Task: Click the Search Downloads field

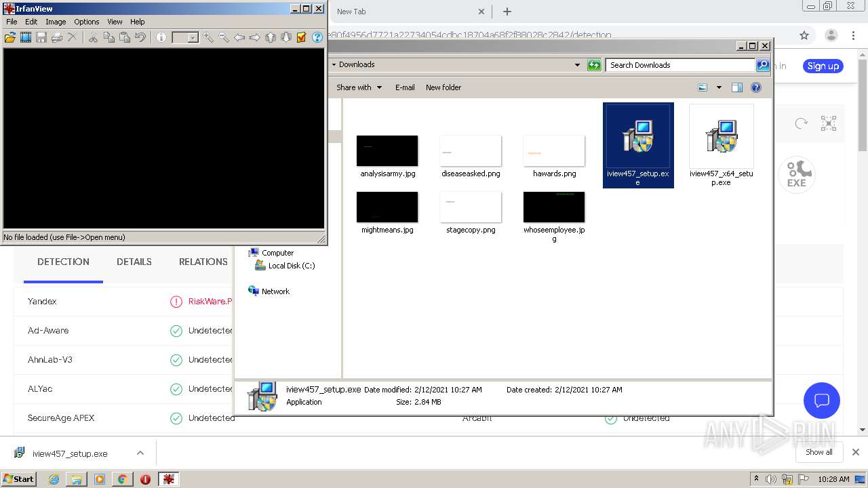Action: point(679,65)
